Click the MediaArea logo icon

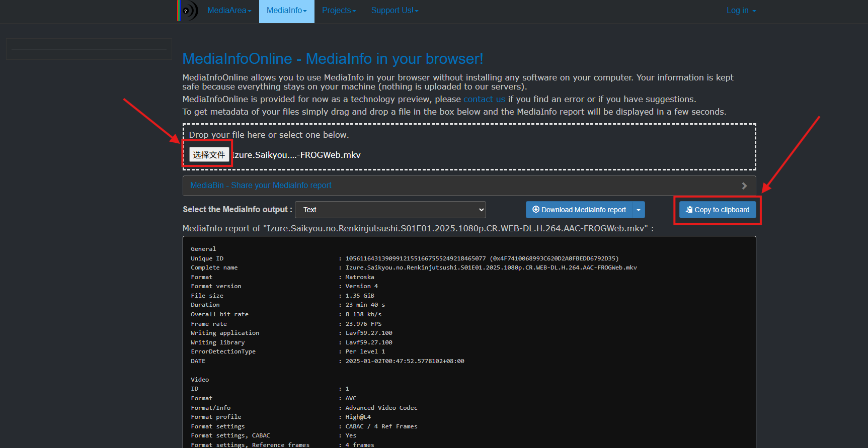(x=188, y=11)
